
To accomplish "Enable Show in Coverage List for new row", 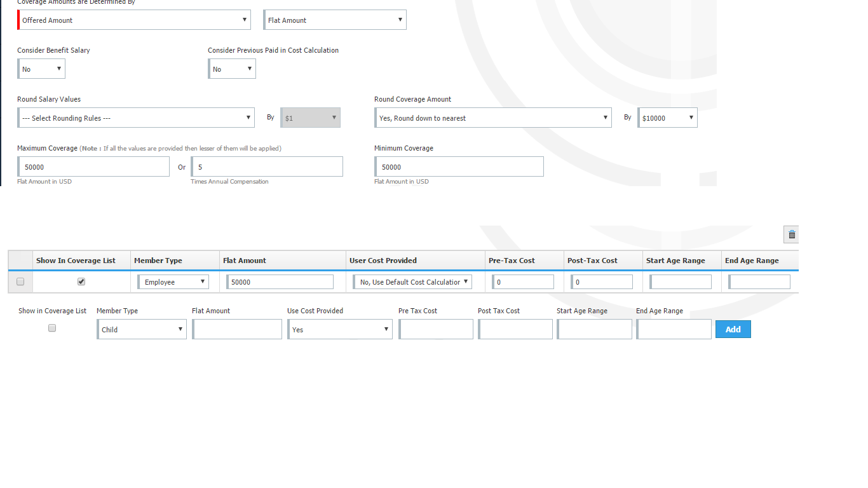I will coord(52,328).
